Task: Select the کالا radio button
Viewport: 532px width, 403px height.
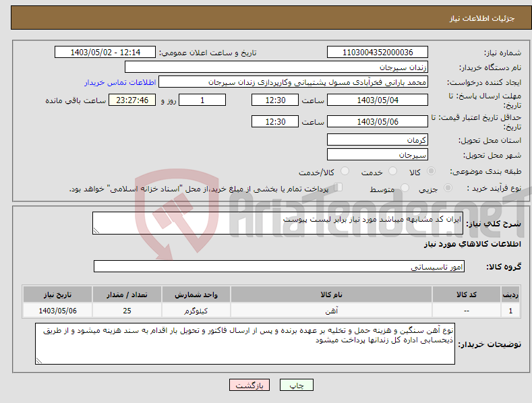Action: pyautogui.click(x=431, y=171)
